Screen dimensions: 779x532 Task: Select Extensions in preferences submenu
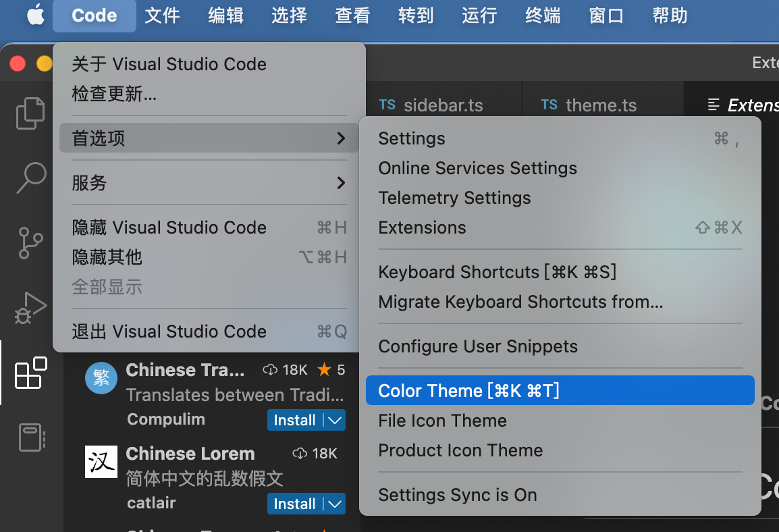pyautogui.click(x=560, y=228)
